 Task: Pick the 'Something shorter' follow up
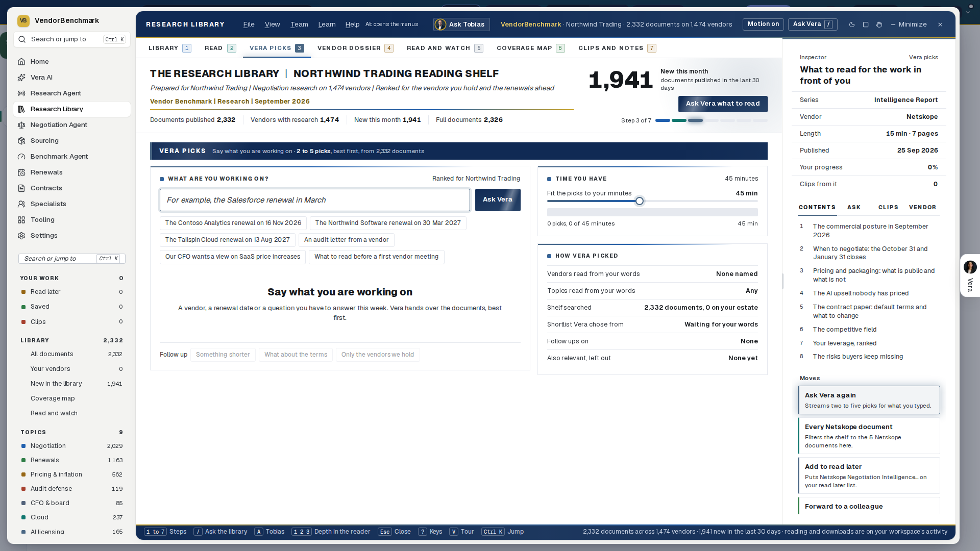pos(223,355)
